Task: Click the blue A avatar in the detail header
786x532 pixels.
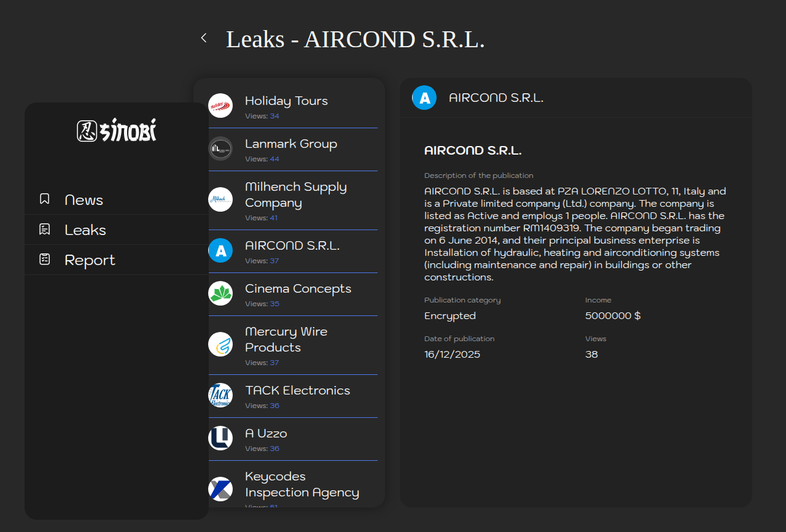Action: click(x=424, y=98)
